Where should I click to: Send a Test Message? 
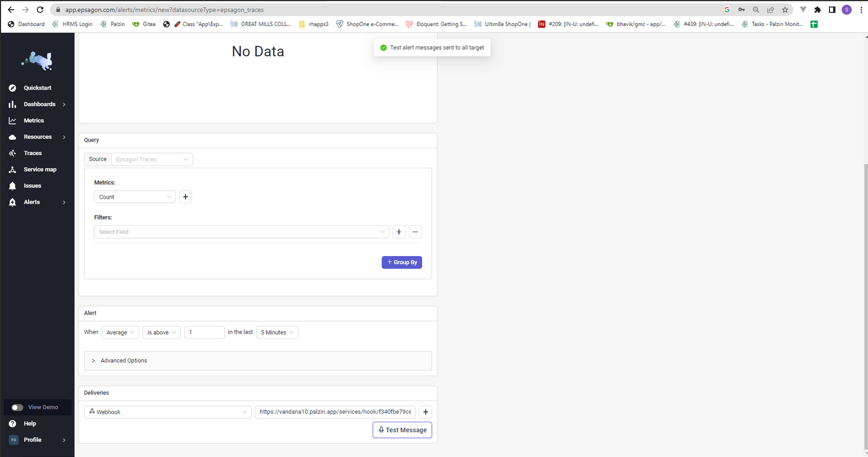click(x=402, y=430)
